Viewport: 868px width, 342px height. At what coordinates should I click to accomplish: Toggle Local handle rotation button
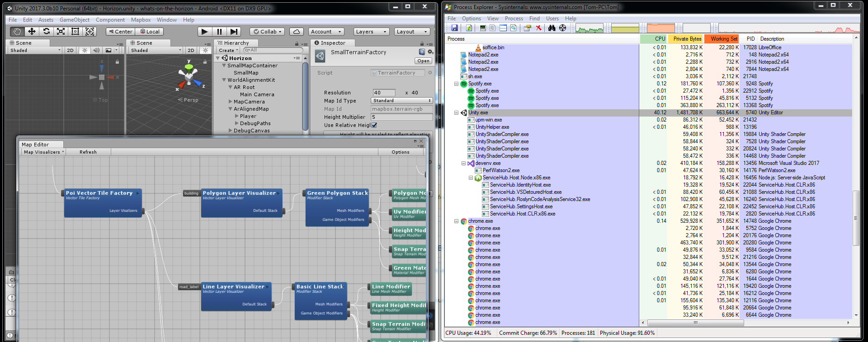[150, 32]
